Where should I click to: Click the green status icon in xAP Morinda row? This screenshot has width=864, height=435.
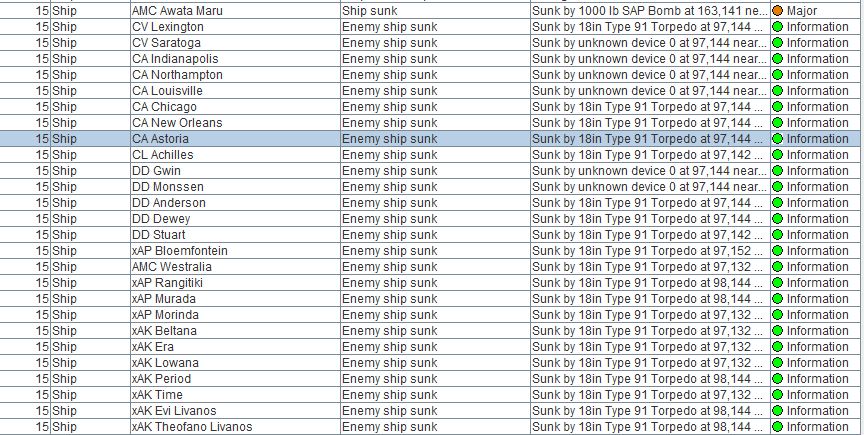[x=777, y=314]
